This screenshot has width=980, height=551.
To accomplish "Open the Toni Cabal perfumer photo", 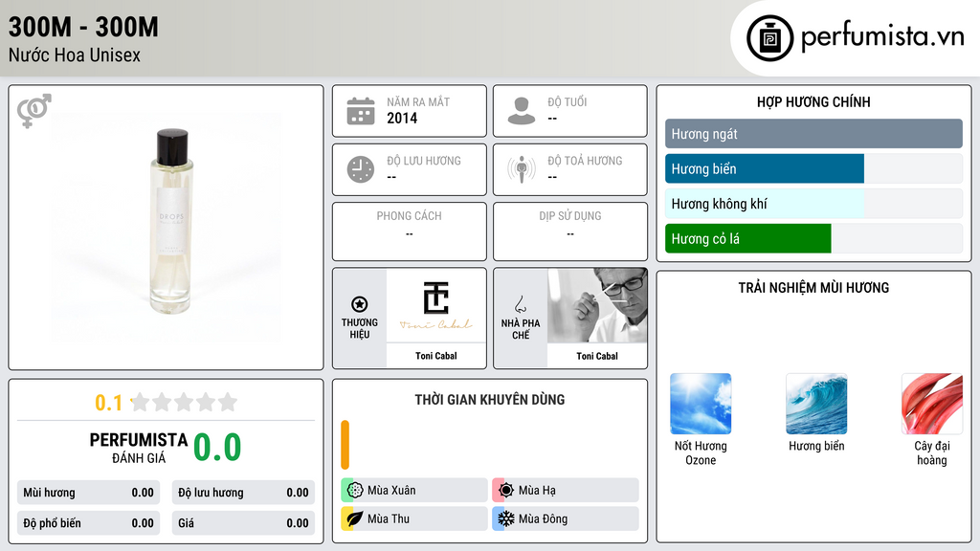I will pos(597,305).
